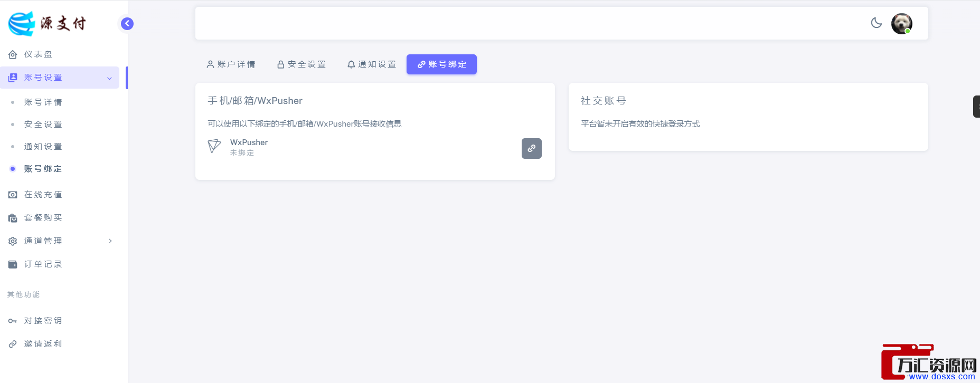Click the bell icon on 通知设置 tab

pos(351,64)
